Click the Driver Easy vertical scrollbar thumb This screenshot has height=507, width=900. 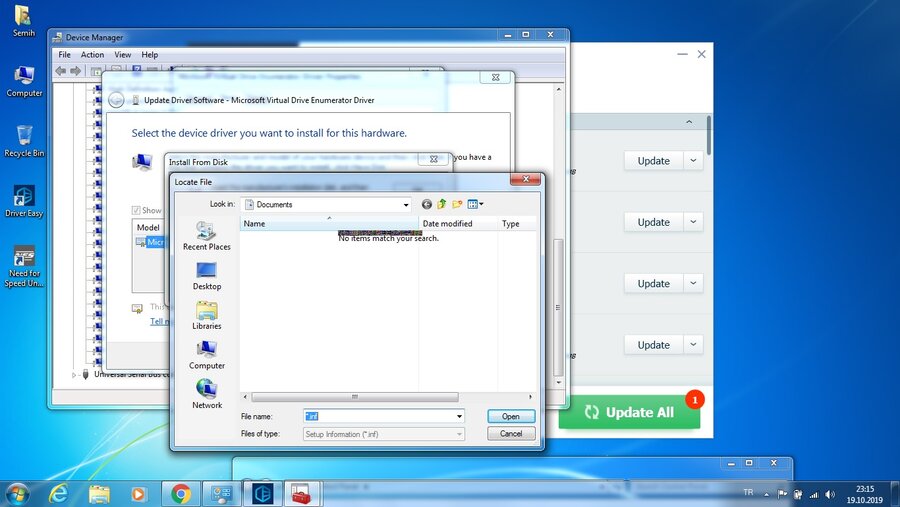[x=709, y=135]
